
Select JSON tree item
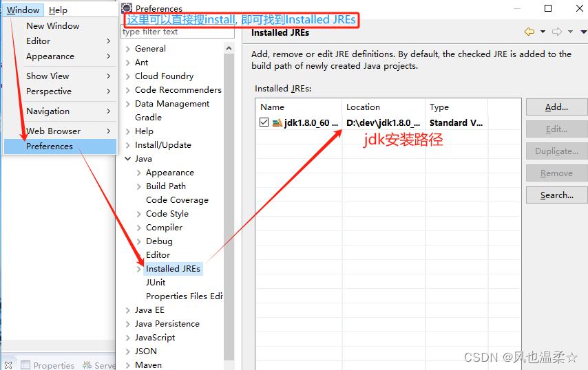click(145, 351)
